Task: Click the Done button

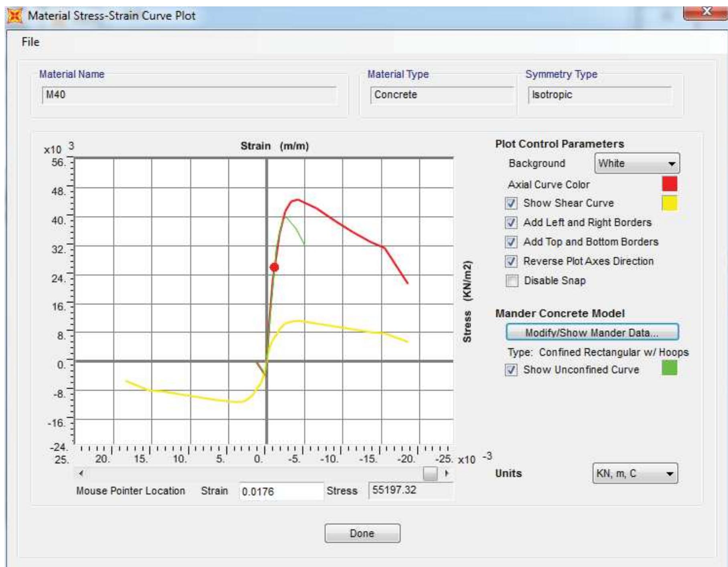Action: pos(362,533)
